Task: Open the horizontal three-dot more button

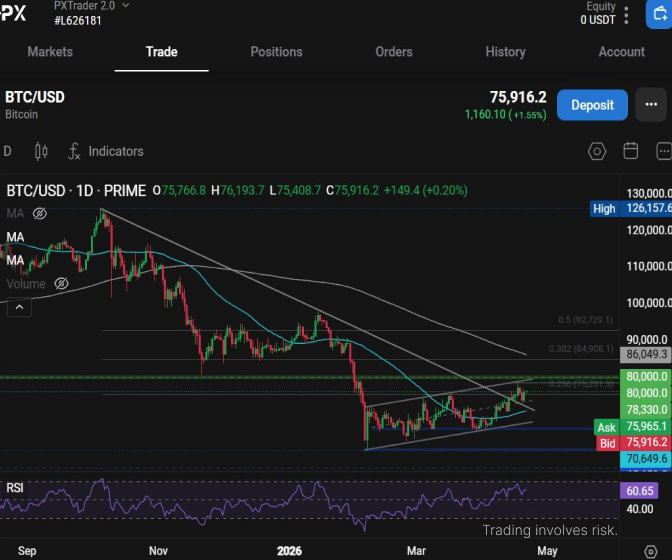Action: 651,105
